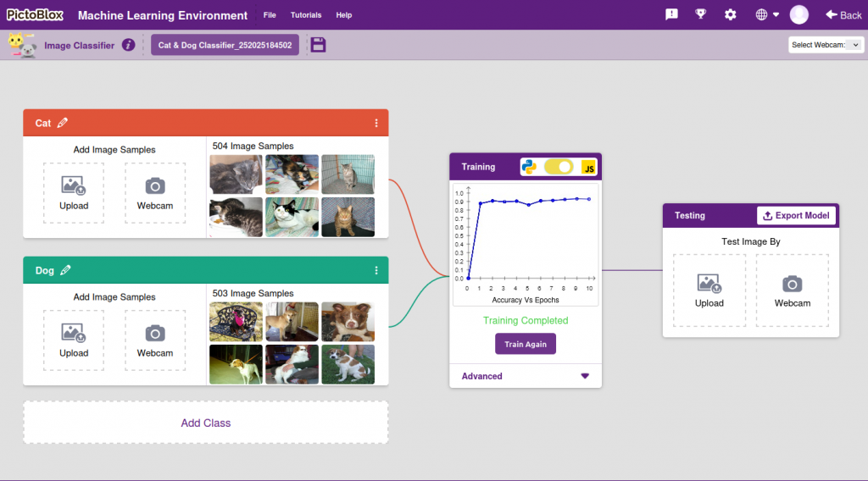Click the Export Model button
The width and height of the screenshot is (868, 481).
pos(796,215)
